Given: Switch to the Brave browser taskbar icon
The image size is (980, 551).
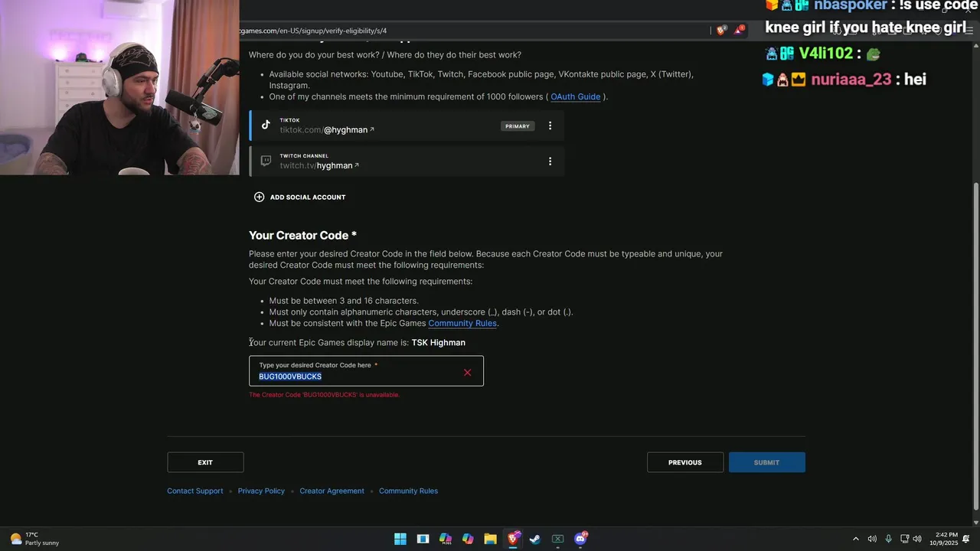Looking at the screenshot, I should coord(513,539).
